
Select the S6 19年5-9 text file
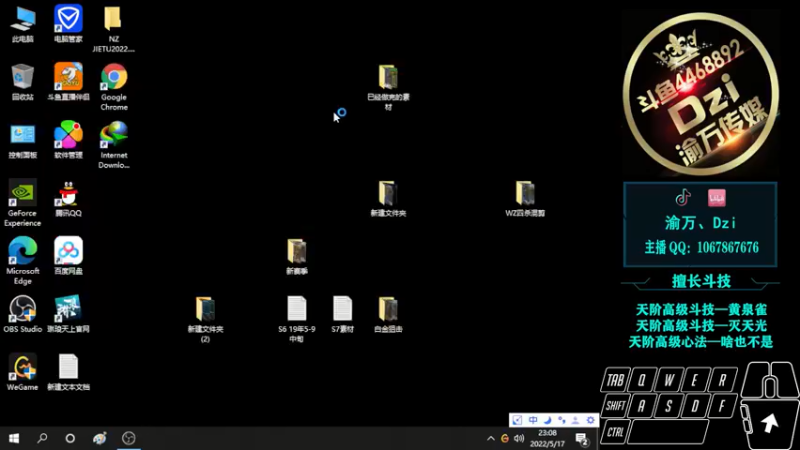(x=296, y=319)
